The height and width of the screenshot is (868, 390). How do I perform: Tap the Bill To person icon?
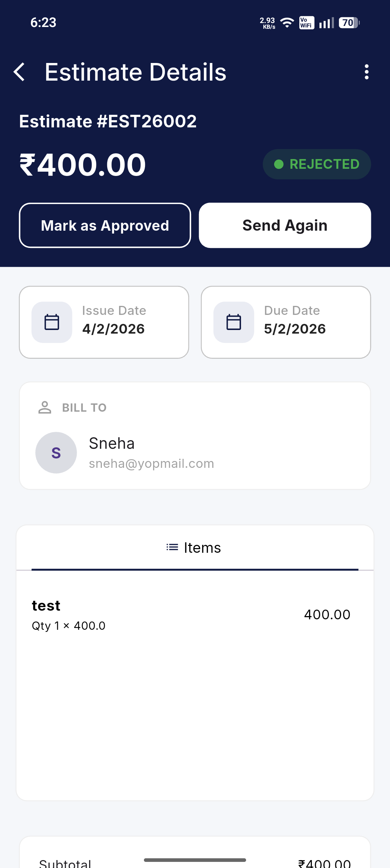click(x=45, y=407)
